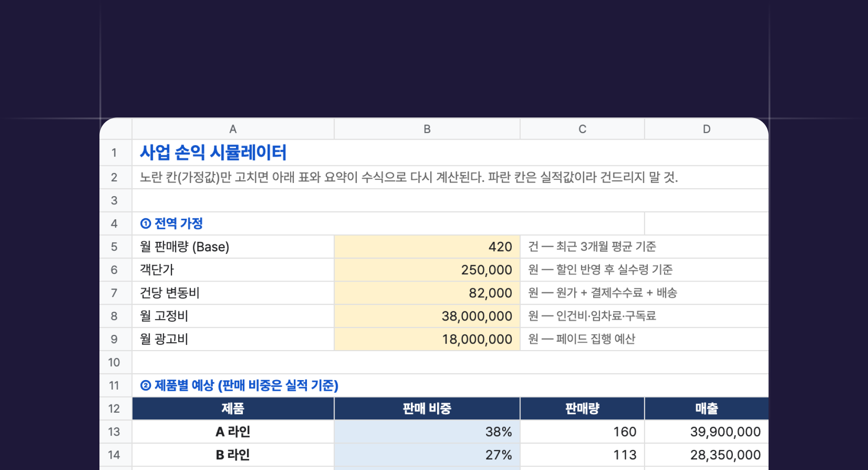Select the 113 sales volume cell
This screenshot has height=470, width=868.
point(582,455)
